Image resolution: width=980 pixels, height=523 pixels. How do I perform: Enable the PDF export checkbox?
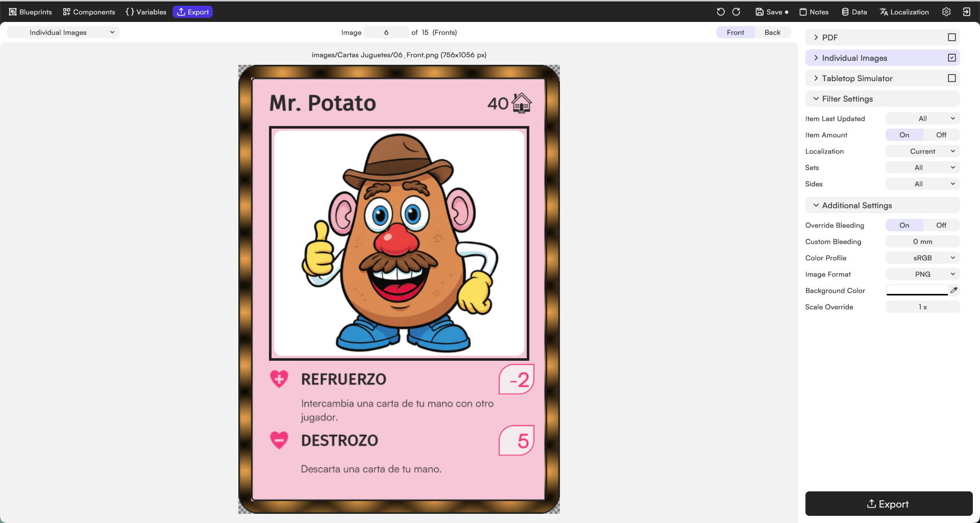pos(952,37)
